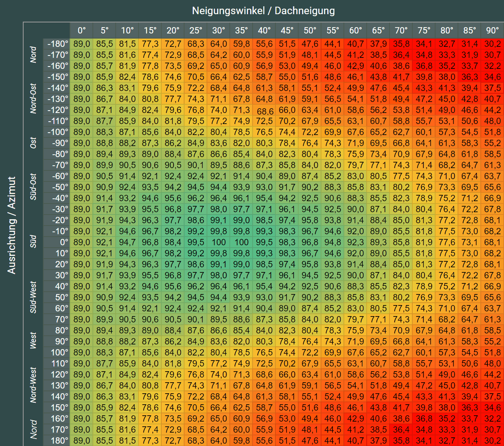
Task: Click 92,1 in row 0°, column 5°
Action: tap(105, 242)
